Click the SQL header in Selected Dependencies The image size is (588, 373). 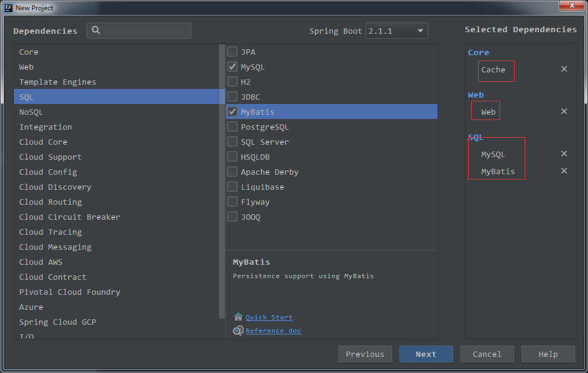click(476, 137)
